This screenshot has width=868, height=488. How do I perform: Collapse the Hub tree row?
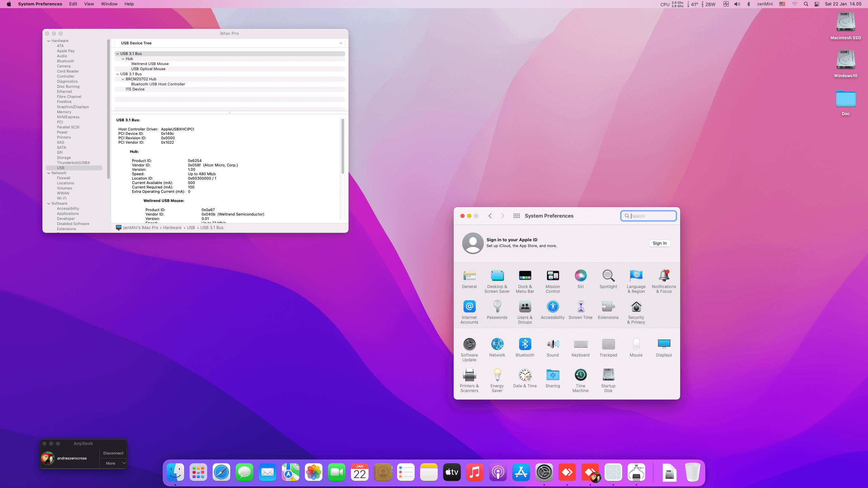click(x=123, y=59)
